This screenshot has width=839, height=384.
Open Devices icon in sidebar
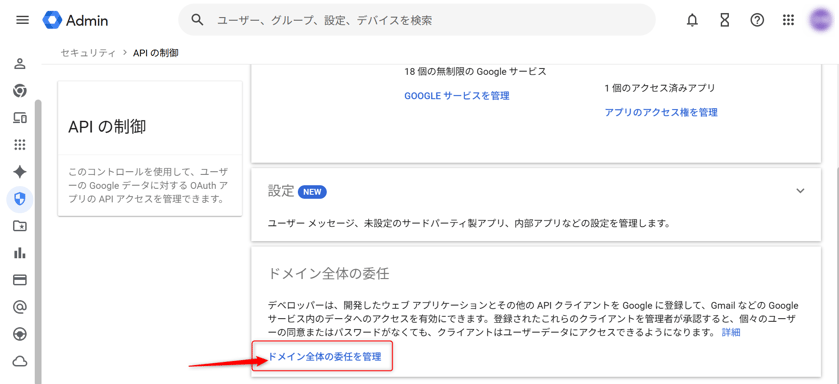20,118
